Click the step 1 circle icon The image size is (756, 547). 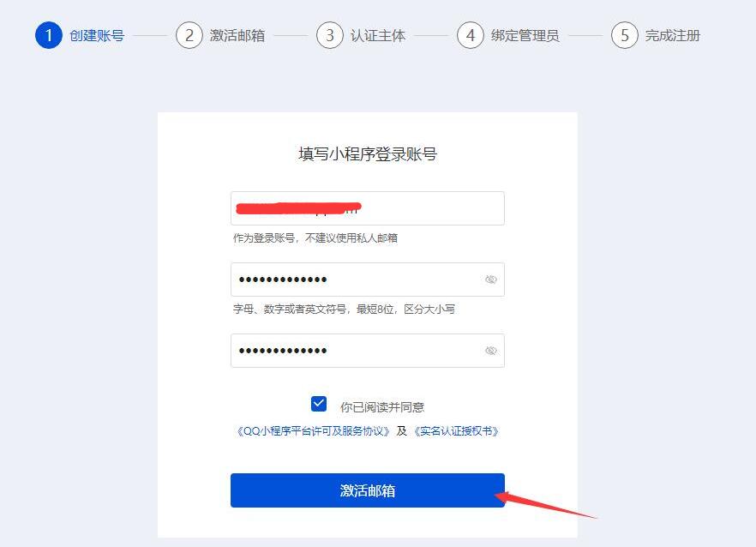(49, 35)
